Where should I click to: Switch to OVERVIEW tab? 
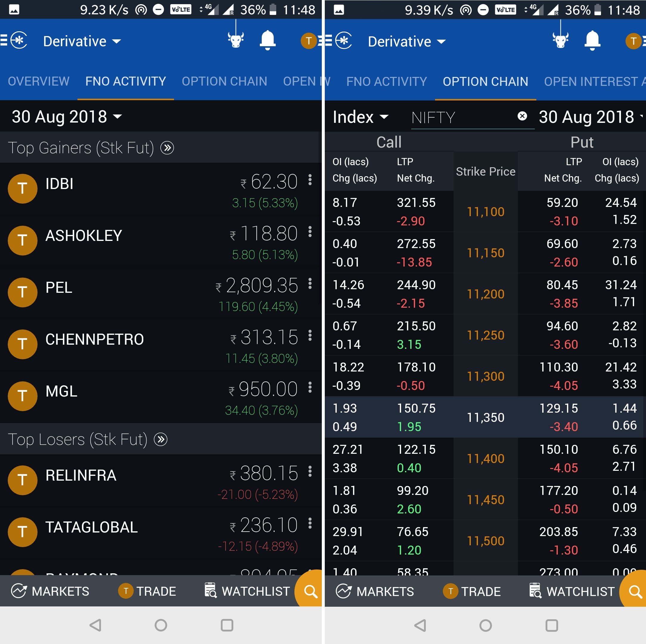pyautogui.click(x=38, y=81)
